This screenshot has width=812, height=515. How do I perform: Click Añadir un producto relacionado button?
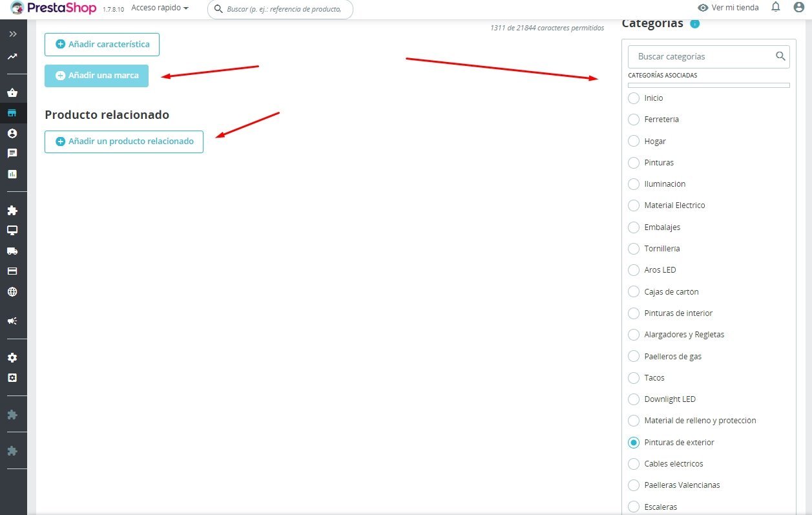(x=124, y=142)
